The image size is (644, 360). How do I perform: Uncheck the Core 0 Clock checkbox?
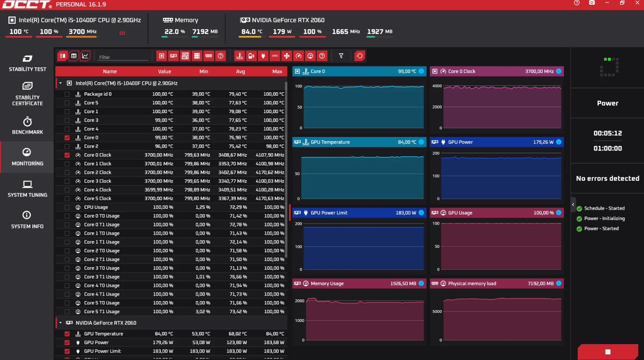67,155
